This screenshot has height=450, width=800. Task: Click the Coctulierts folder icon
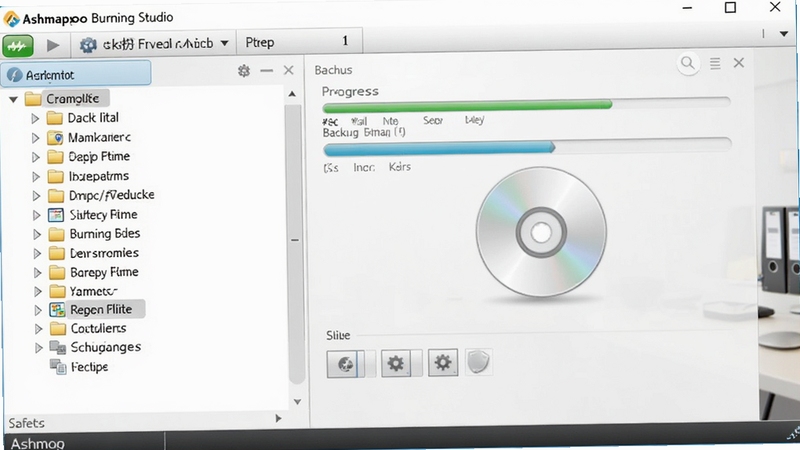pos(58,329)
